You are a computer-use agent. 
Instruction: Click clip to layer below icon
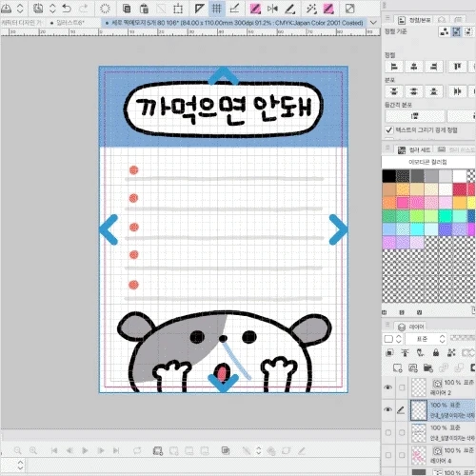pos(389,352)
